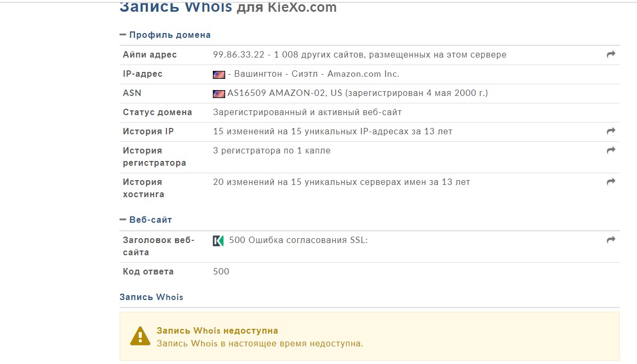
Task: Click the green K favicon icon
Action: click(218, 241)
